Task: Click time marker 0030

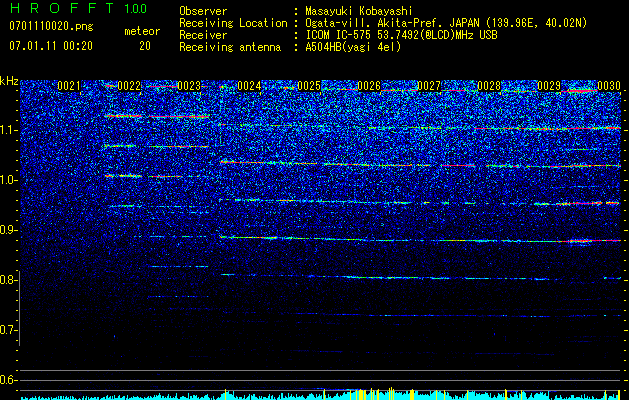Action: [x=609, y=86]
